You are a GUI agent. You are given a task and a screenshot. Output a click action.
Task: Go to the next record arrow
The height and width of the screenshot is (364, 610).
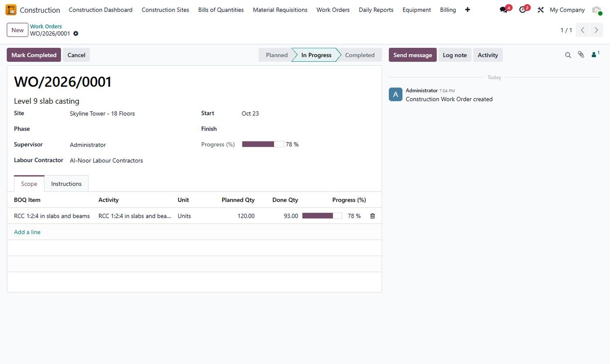(x=596, y=30)
